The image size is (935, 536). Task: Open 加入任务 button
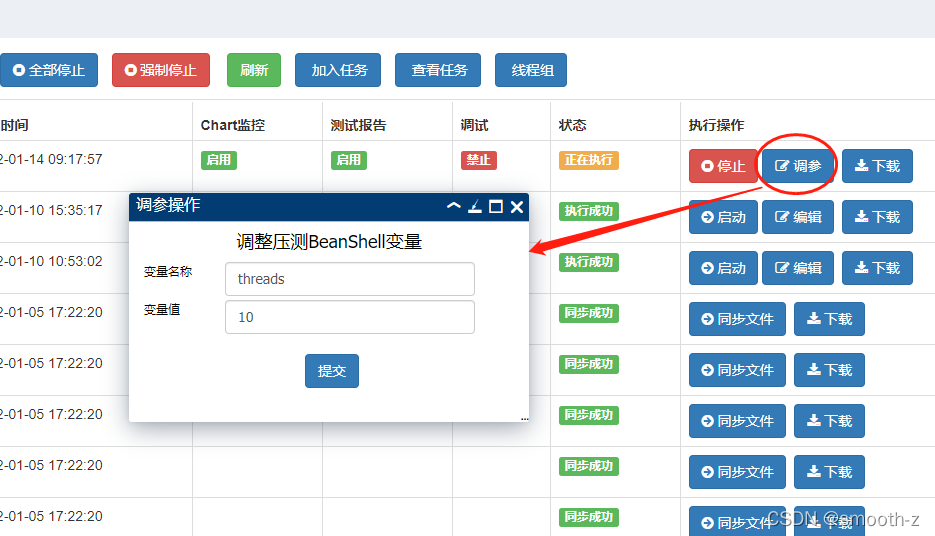pos(338,70)
